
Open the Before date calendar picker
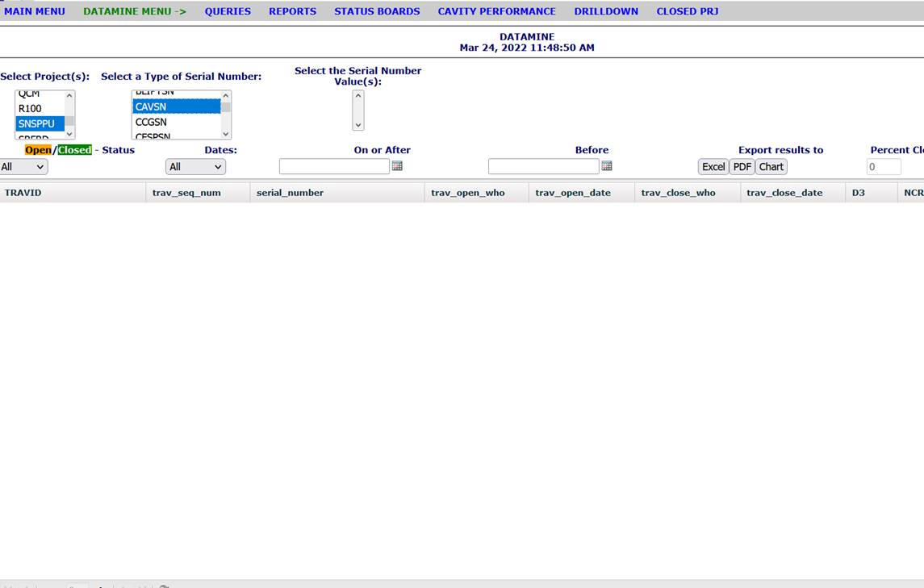click(607, 166)
